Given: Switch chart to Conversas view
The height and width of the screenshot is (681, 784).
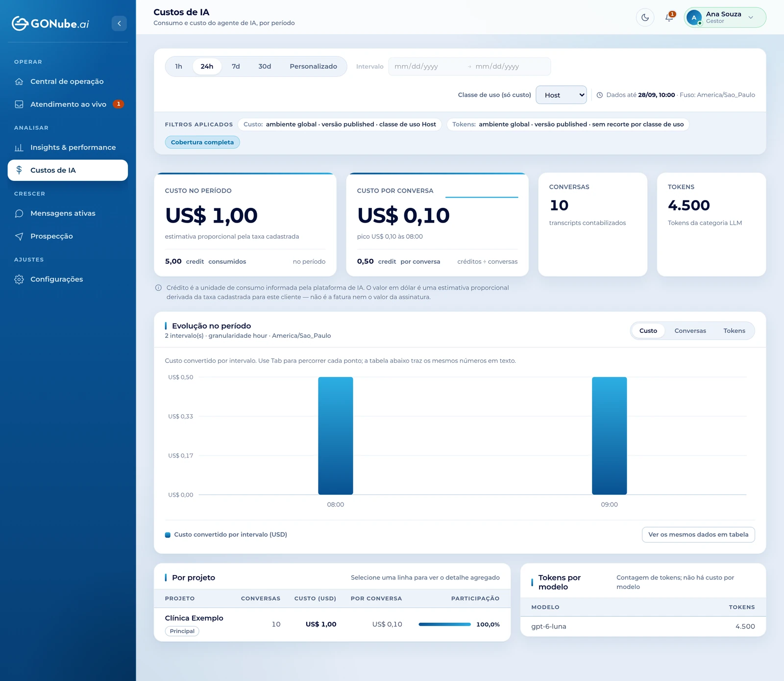Looking at the screenshot, I should (x=690, y=331).
